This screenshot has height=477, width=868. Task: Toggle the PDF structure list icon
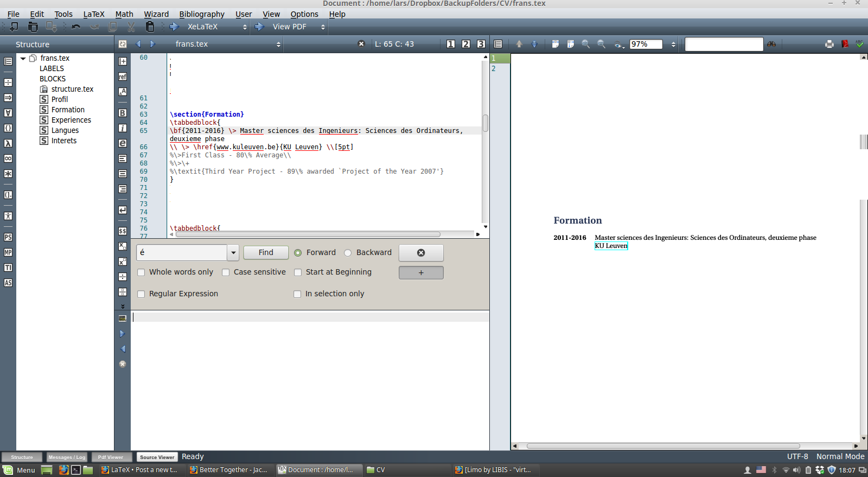pyautogui.click(x=498, y=44)
